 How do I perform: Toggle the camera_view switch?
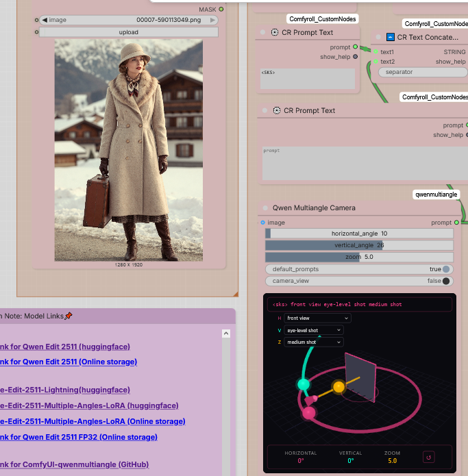[x=446, y=281]
